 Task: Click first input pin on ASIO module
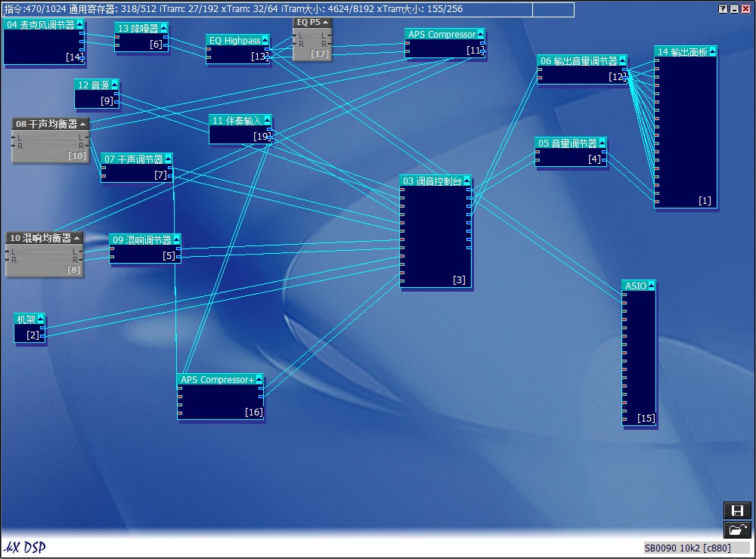[624, 295]
